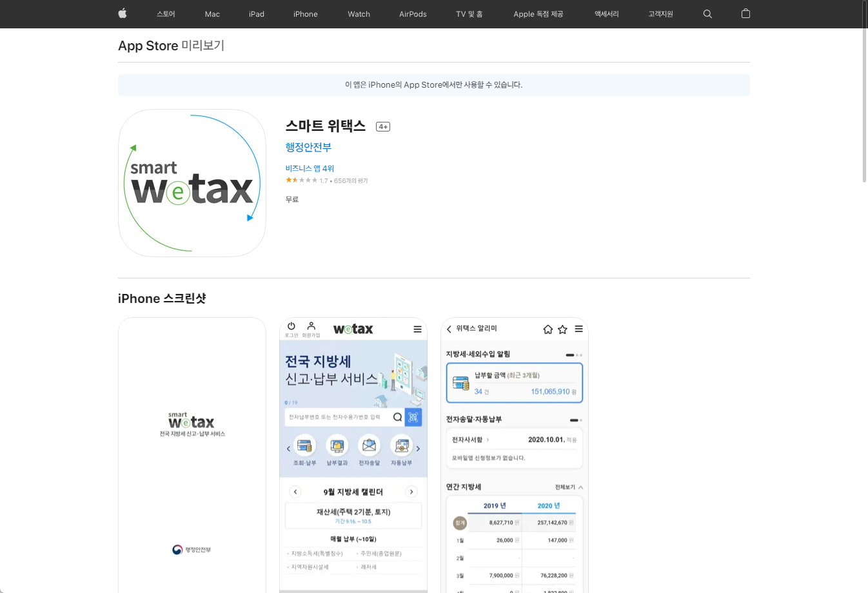The width and height of the screenshot is (868, 593).
Task: Click the home icon in 위택스 알리미
Action: click(548, 329)
